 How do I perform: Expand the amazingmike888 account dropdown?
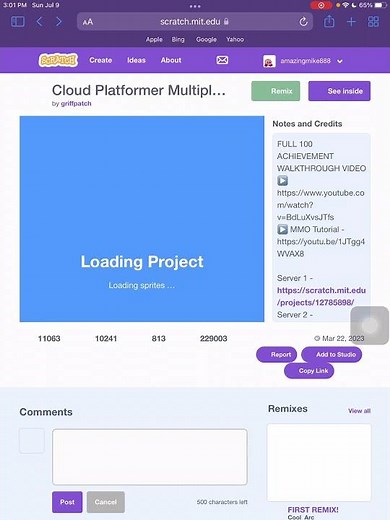point(340,61)
